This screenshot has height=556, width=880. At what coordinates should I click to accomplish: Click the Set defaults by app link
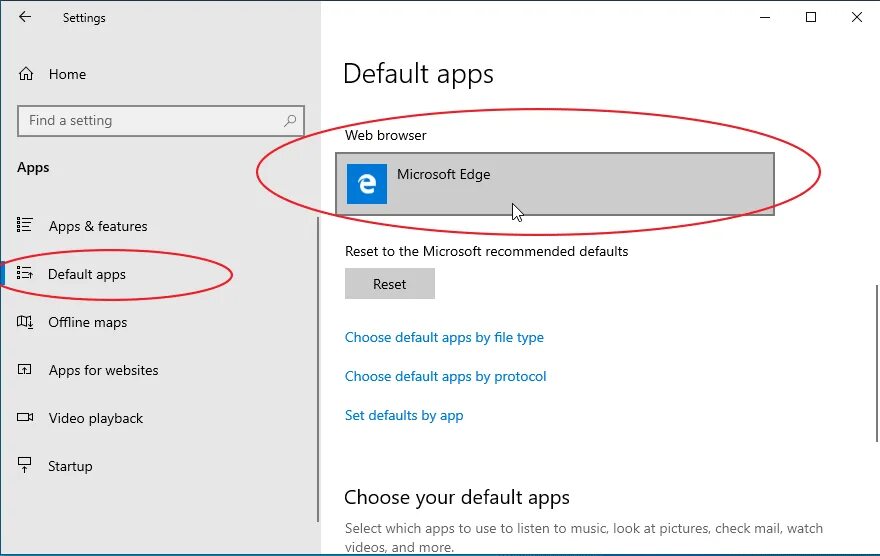pyautogui.click(x=404, y=415)
